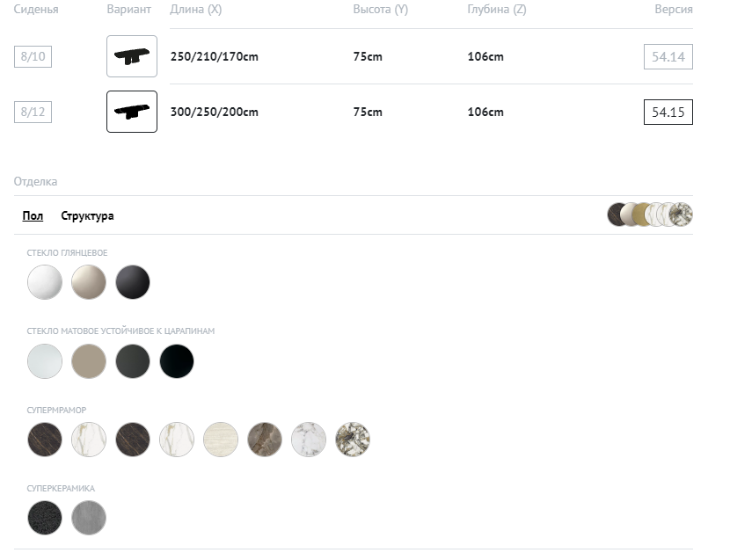
Task: Pick the grey superceramic swatch
Action: click(89, 518)
